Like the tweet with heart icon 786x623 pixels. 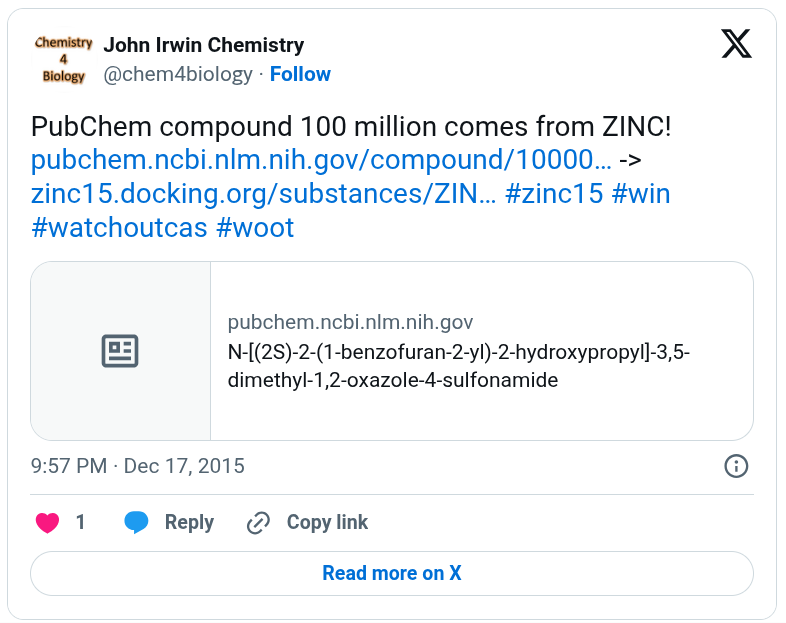click(x=48, y=522)
